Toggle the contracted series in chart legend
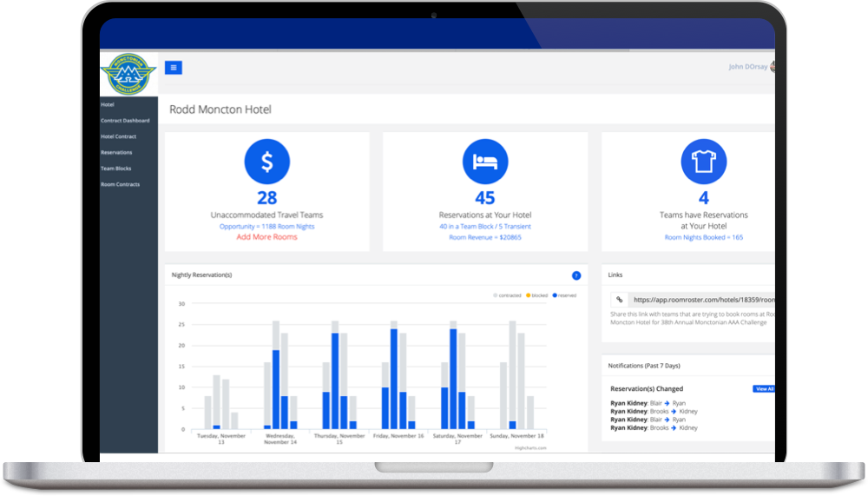 507,295
